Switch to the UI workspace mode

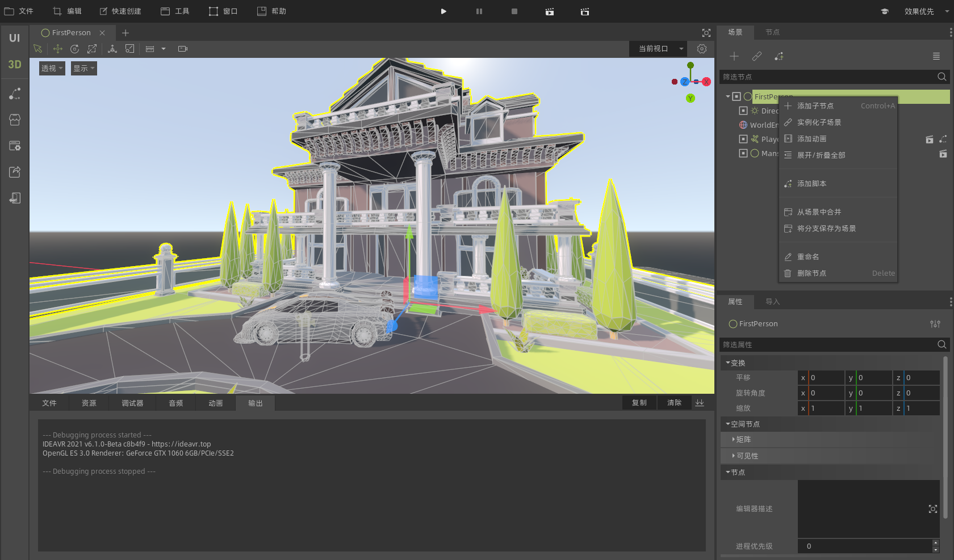14,38
